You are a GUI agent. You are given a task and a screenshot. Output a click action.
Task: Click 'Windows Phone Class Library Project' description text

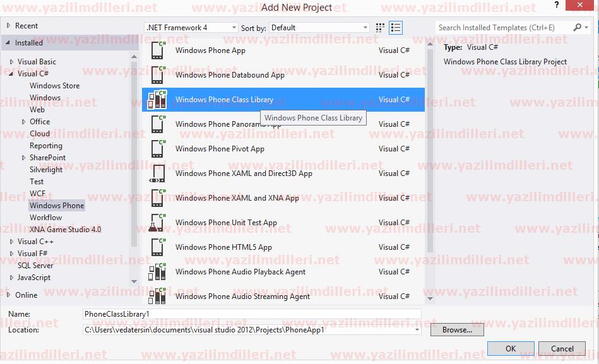tap(505, 61)
